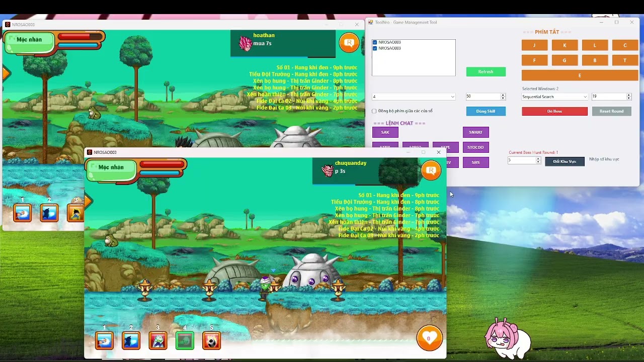Image resolution: width=644 pixels, height=362 pixels.
Task: Click red health bar in back game window
Action: (80, 36)
